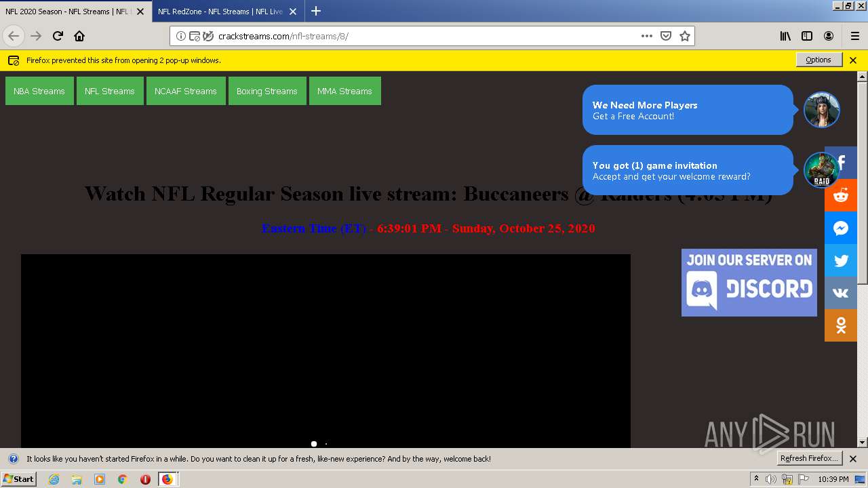Click the RAID game avatar icon
This screenshot has width=868, height=488.
point(821,170)
